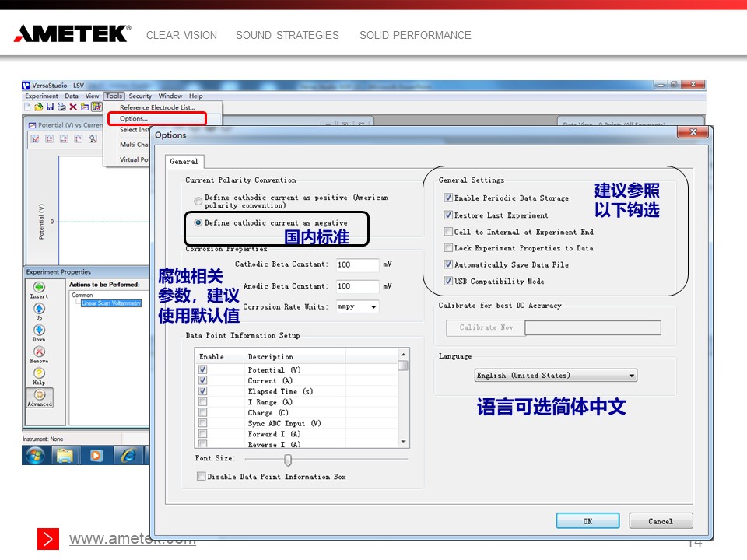Click the red X delete toolbar icon
Screen dimensions: 747x560
coord(73,107)
